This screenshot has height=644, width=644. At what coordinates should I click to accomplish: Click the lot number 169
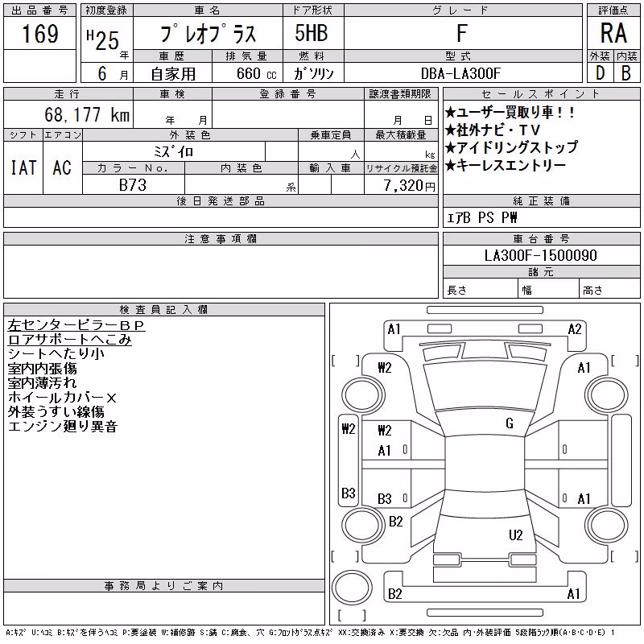pyautogui.click(x=39, y=33)
